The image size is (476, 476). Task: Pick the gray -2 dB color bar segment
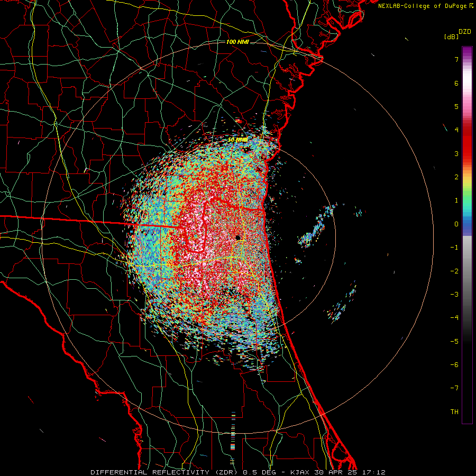pos(467,271)
